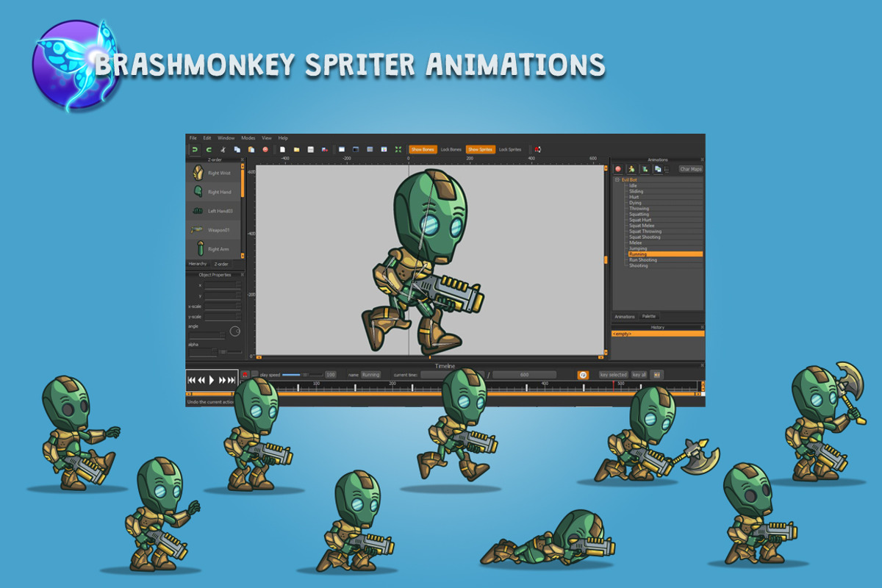Click the key all button

(x=639, y=375)
